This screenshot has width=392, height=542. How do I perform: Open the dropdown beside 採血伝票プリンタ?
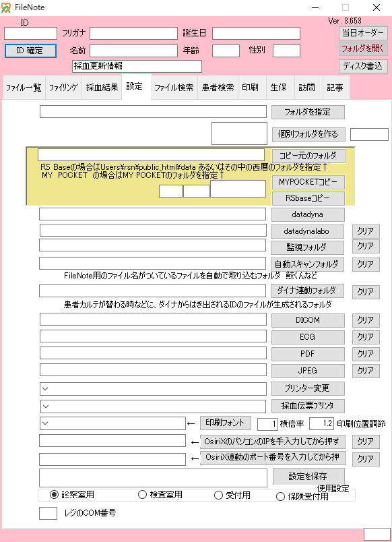(x=153, y=406)
